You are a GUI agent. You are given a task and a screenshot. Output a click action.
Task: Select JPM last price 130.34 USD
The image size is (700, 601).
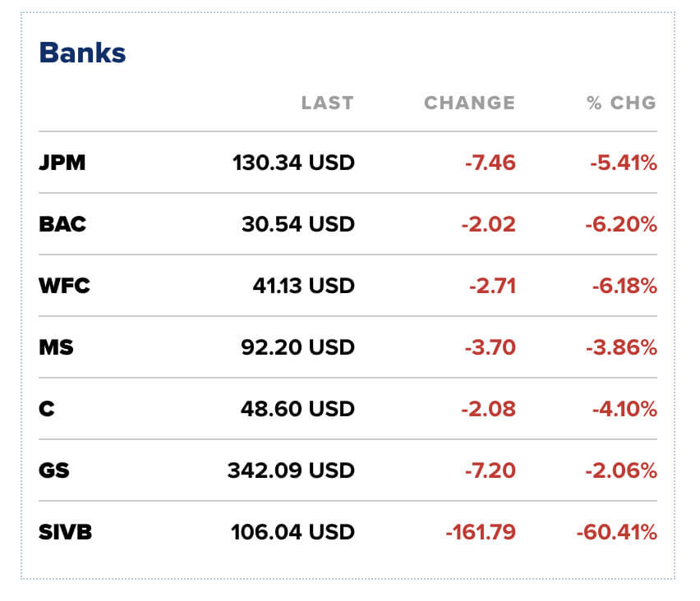click(x=293, y=163)
